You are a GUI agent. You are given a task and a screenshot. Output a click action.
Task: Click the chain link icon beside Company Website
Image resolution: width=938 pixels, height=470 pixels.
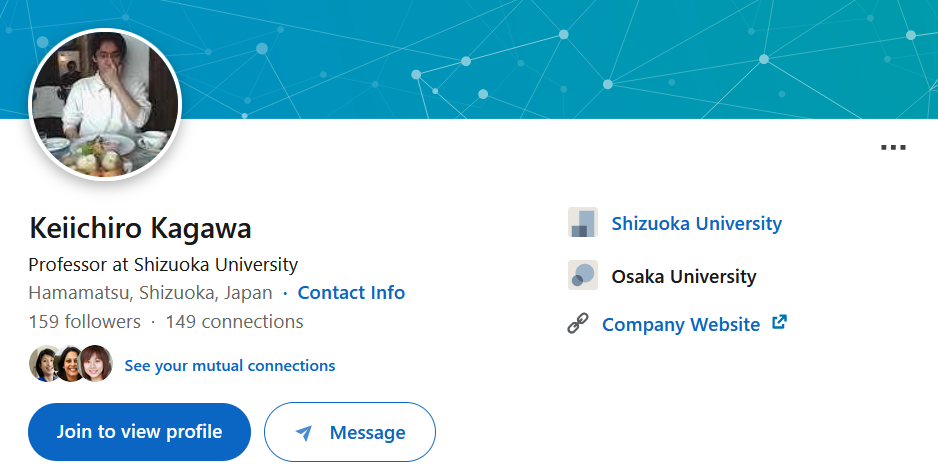pyautogui.click(x=578, y=323)
